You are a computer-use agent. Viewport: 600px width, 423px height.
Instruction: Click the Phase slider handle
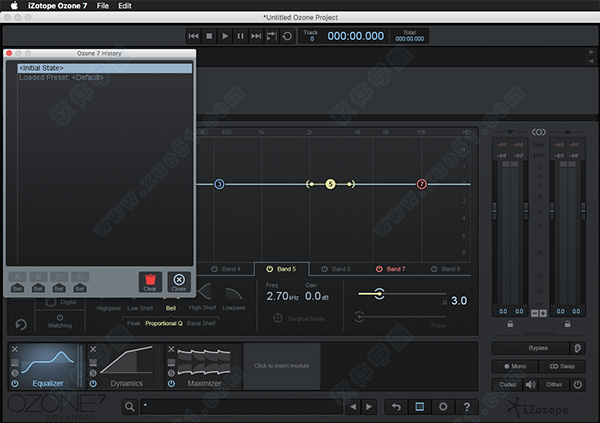click(359, 317)
